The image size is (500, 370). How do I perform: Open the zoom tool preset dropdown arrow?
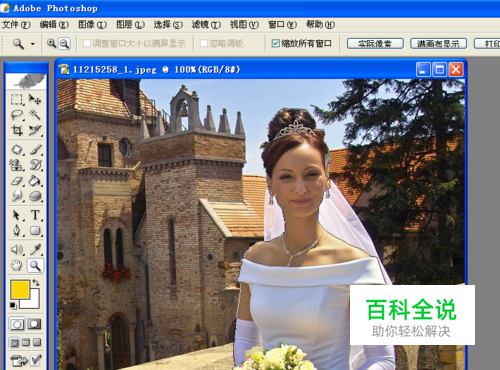[32, 44]
